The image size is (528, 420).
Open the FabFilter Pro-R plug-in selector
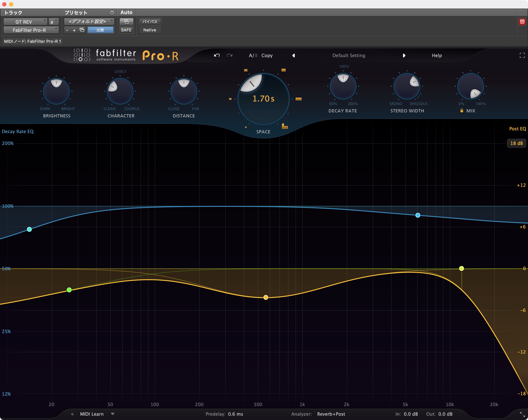pos(31,30)
